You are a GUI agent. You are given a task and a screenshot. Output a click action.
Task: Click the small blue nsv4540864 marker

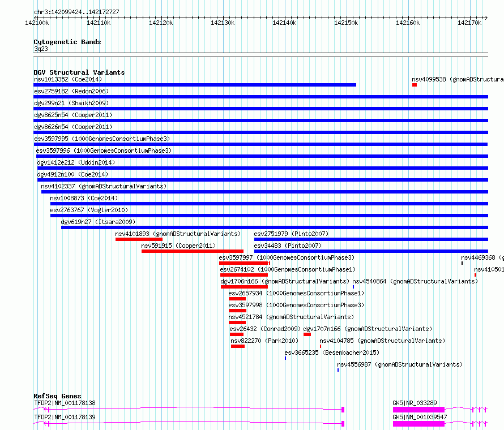click(x=353, y=287)
